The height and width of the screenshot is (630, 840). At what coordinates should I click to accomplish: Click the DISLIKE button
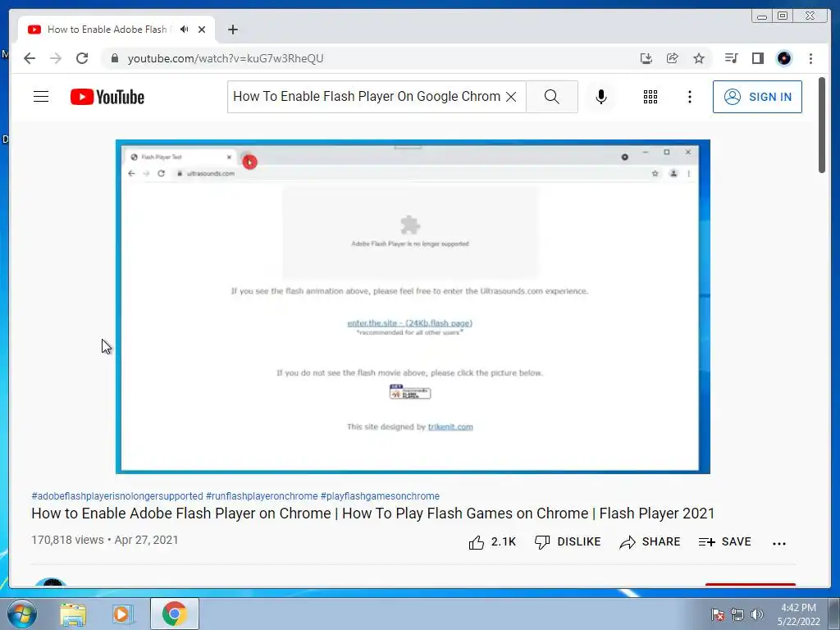coord(568,542)
